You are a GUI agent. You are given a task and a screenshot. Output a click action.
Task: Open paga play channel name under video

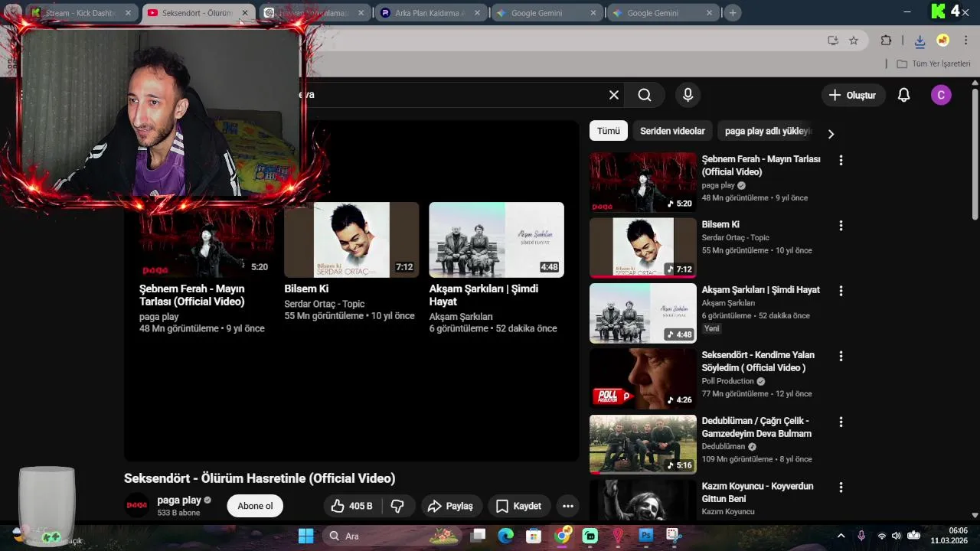click(x=179, y=500)
